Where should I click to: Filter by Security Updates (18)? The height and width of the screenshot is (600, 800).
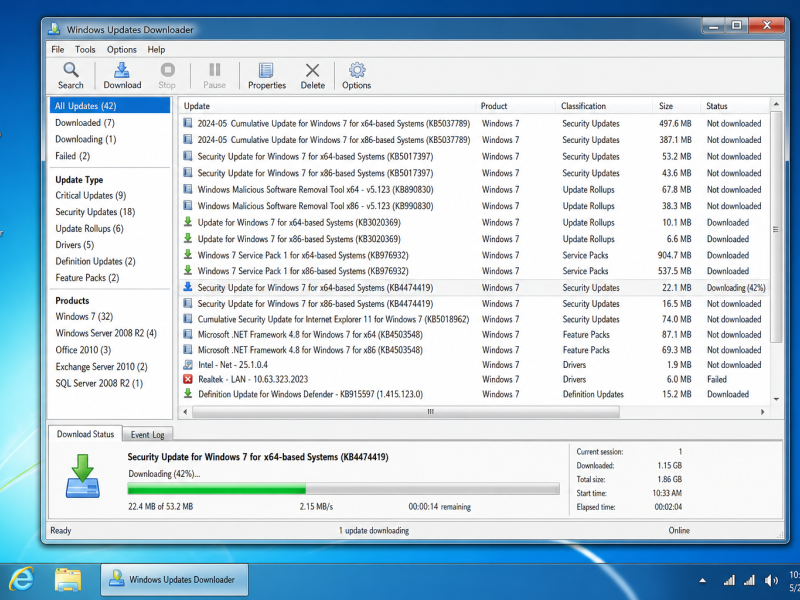[95, 212]
